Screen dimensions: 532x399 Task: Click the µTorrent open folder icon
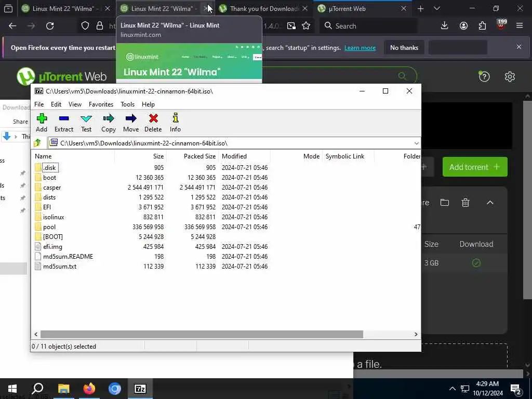445,203
